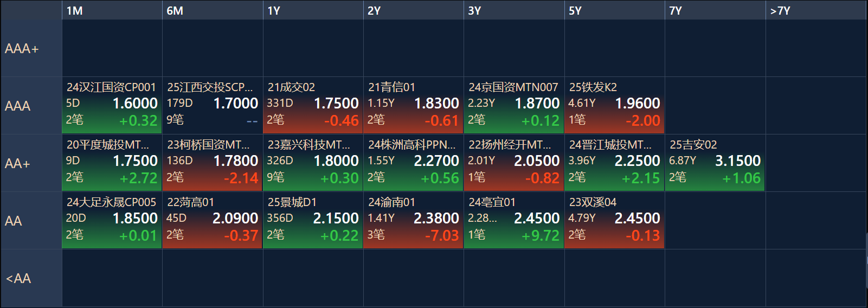The width and height of the screenshot is (868, 308).
Task: Open the 24株洲高科PPN bond cell
Action: point(413,163)
